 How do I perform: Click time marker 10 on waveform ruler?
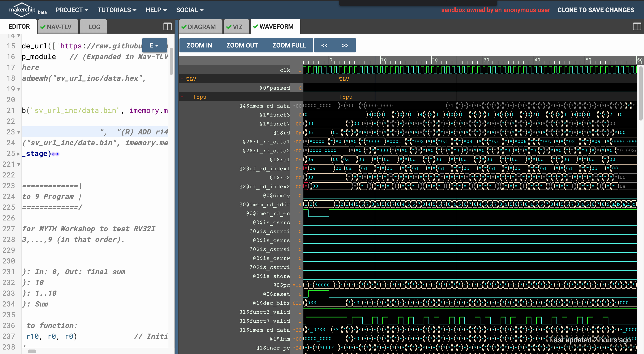pyautogui.click(x=384, y=60)
